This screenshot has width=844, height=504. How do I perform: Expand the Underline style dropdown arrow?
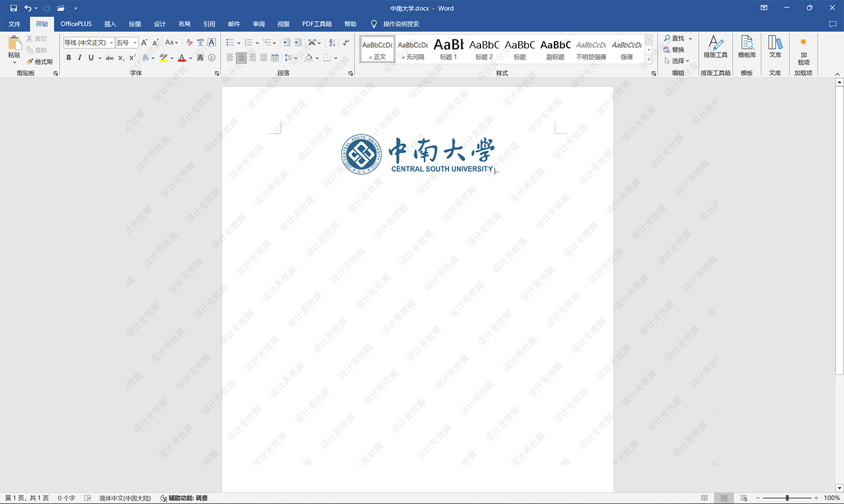(x=100, y=58)
